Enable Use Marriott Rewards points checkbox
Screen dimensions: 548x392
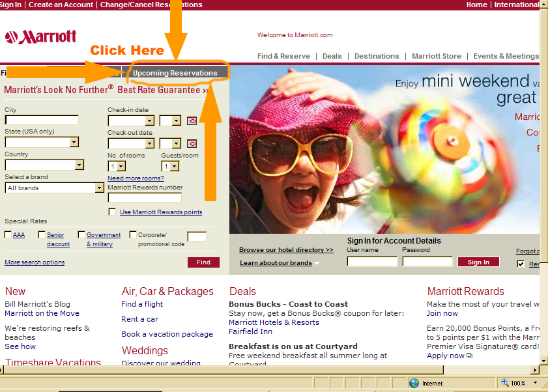tap(112, 212)
